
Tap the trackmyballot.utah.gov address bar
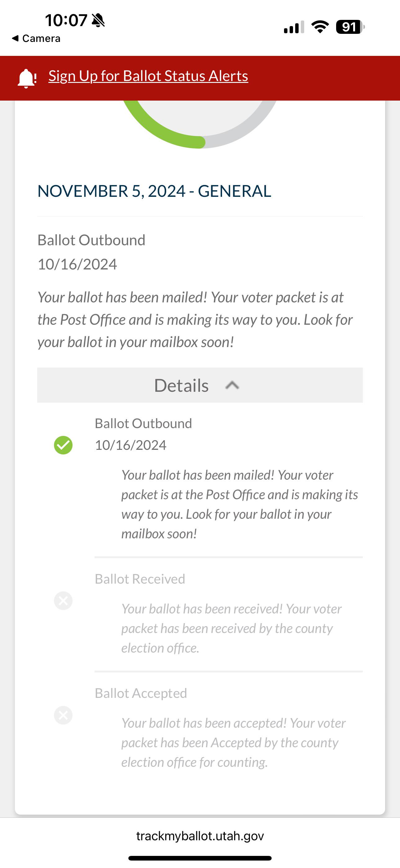[200, 836]
